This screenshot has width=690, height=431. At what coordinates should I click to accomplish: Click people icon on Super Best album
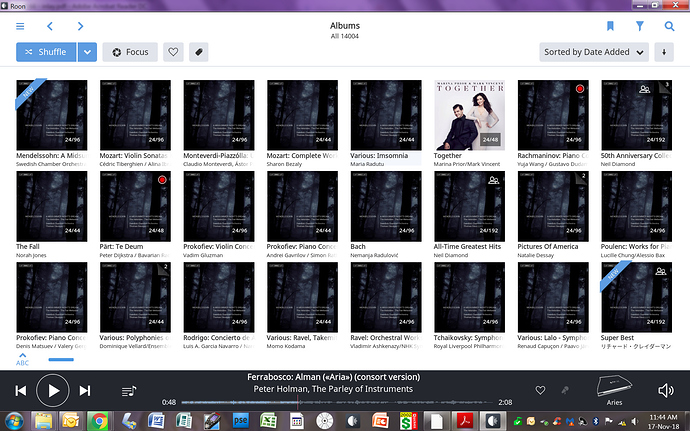tap(661, 271)
